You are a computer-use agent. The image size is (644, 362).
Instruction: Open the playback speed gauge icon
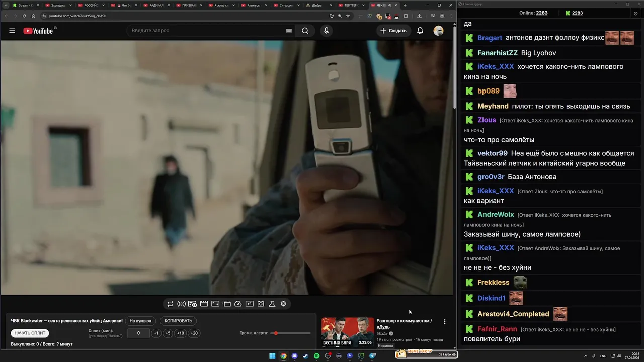pyautogui.click(x=238, y=304)
